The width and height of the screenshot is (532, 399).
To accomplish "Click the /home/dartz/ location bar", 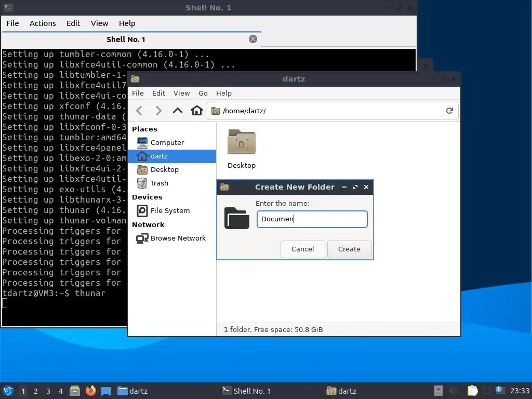I will (332, 111).
